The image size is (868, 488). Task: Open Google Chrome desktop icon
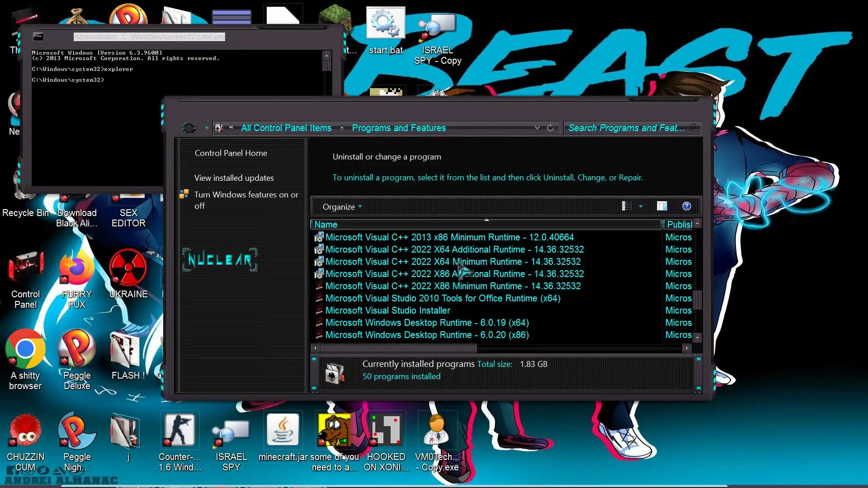(x=25, y=349)
